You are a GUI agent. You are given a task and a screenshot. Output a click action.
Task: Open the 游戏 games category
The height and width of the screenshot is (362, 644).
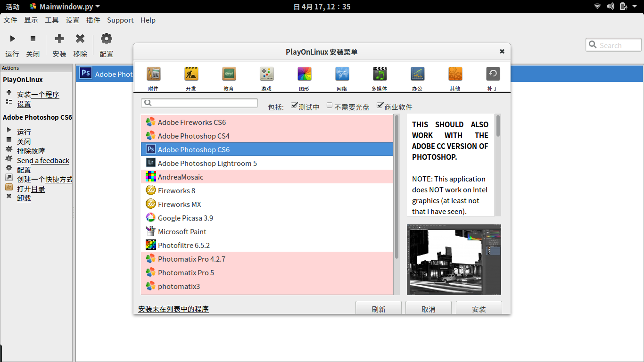266,78
